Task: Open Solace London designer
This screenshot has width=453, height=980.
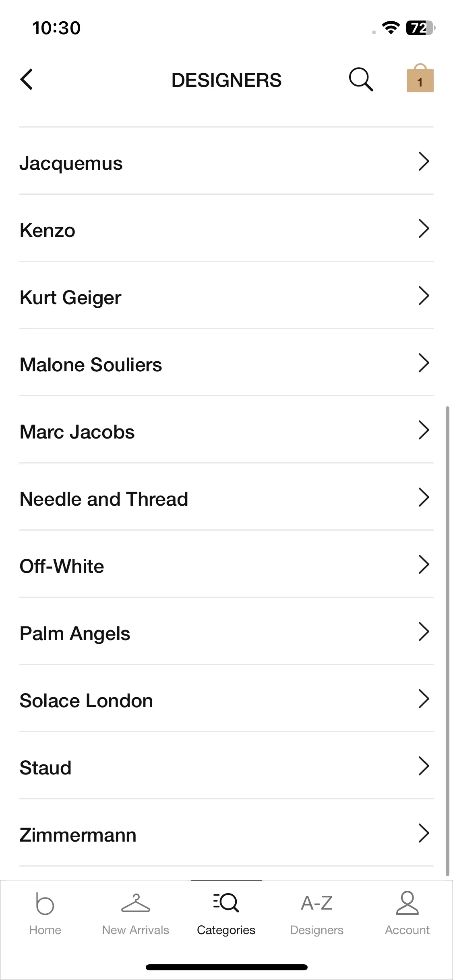Action: [226, 698]
